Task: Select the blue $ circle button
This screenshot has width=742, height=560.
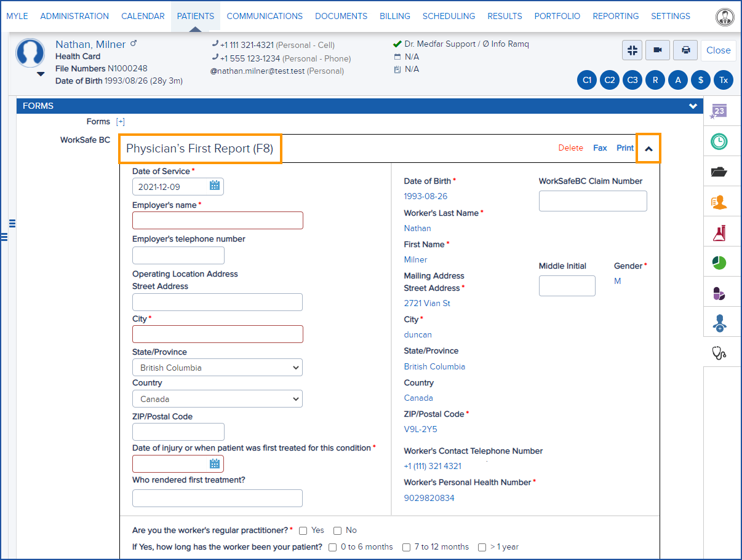Action: click(x=700, y=80)
